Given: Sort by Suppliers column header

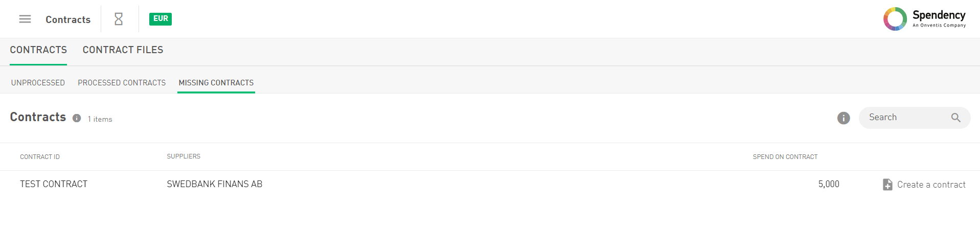Looking at the screenshot, I should tap(184, 156).
